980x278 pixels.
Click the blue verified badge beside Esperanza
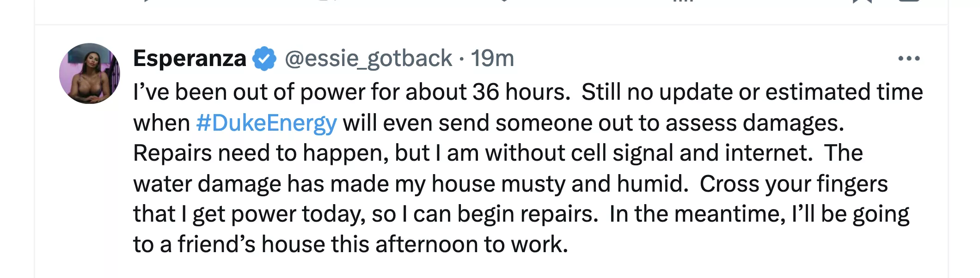[264, 59]
